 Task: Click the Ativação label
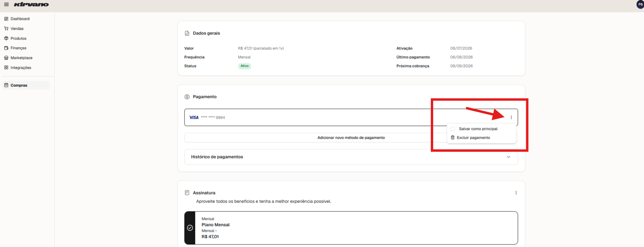point(404,48)
